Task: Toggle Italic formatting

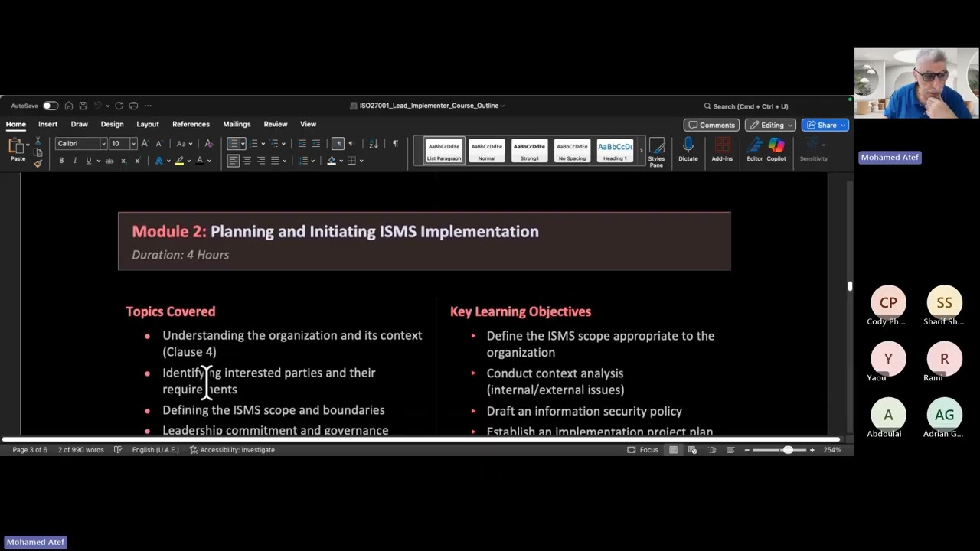Action: 75,161
